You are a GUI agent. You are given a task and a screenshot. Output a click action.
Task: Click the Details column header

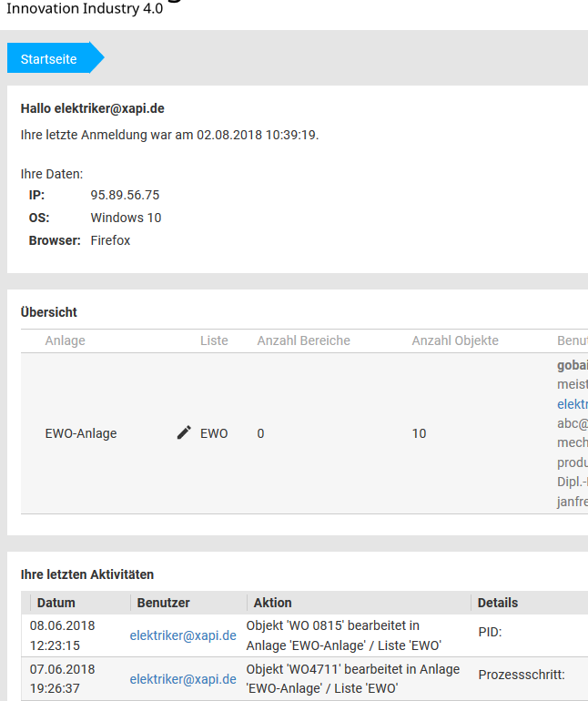498,603
